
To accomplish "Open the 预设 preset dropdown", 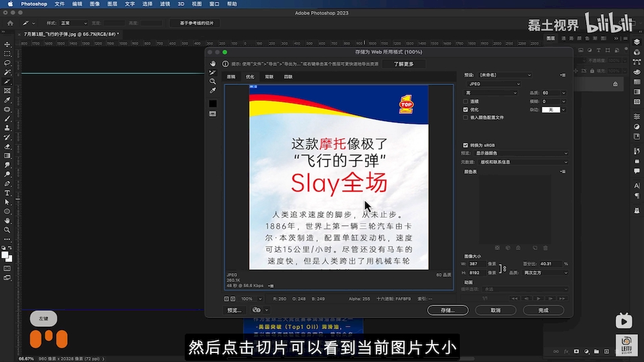I will pos(505,75).
